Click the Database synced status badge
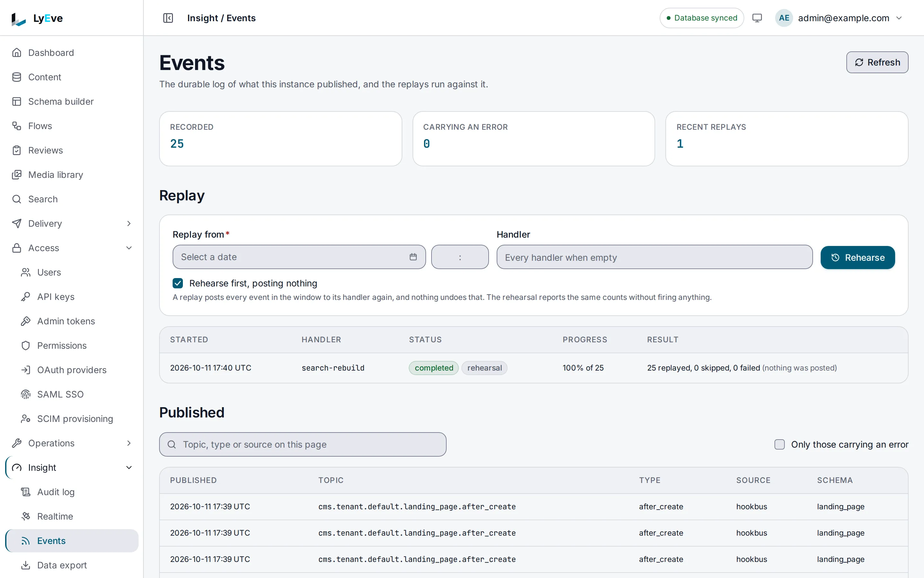The height and width of the screenshot is (578, 924). 701,18
